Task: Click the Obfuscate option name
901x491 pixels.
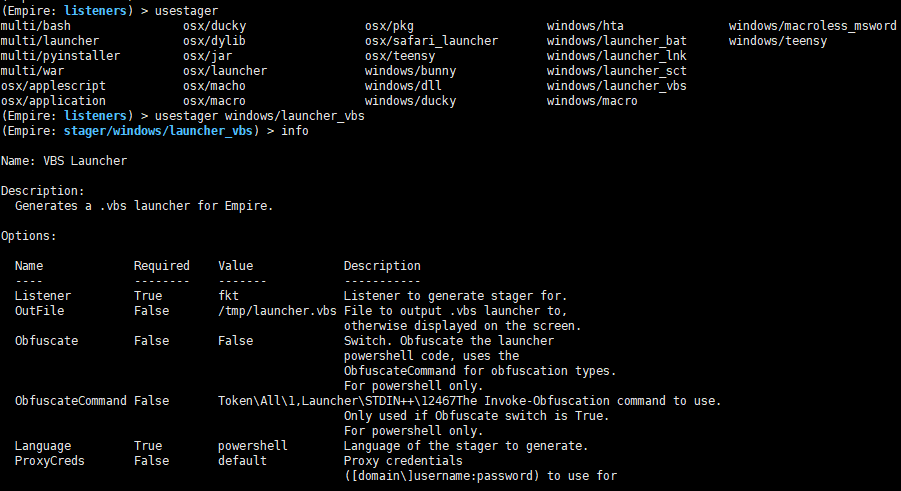Action: [46, 341]
